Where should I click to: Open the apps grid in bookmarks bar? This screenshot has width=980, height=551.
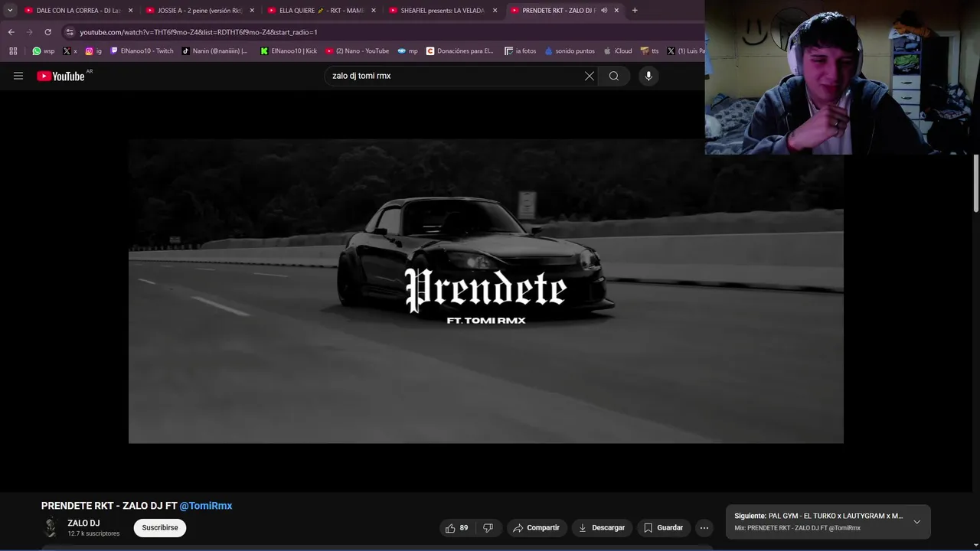(x=13, y=51)
